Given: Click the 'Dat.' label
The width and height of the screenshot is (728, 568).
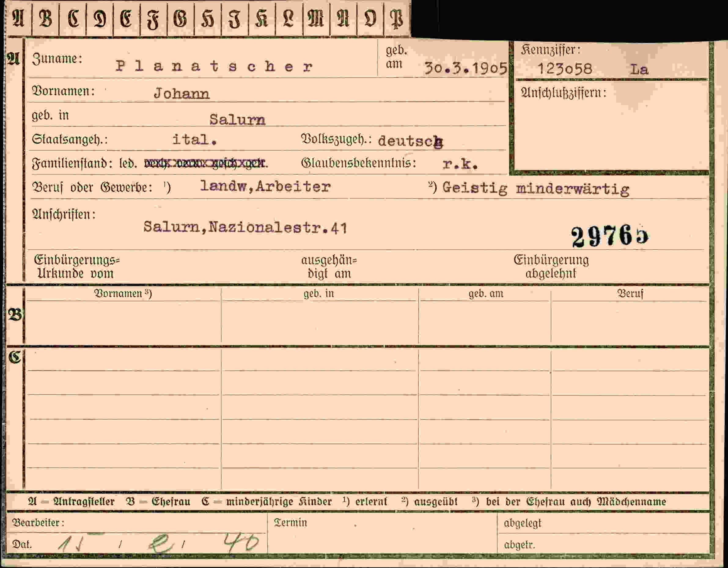Looking at the screenshot, I should click(x=22, y=545).
